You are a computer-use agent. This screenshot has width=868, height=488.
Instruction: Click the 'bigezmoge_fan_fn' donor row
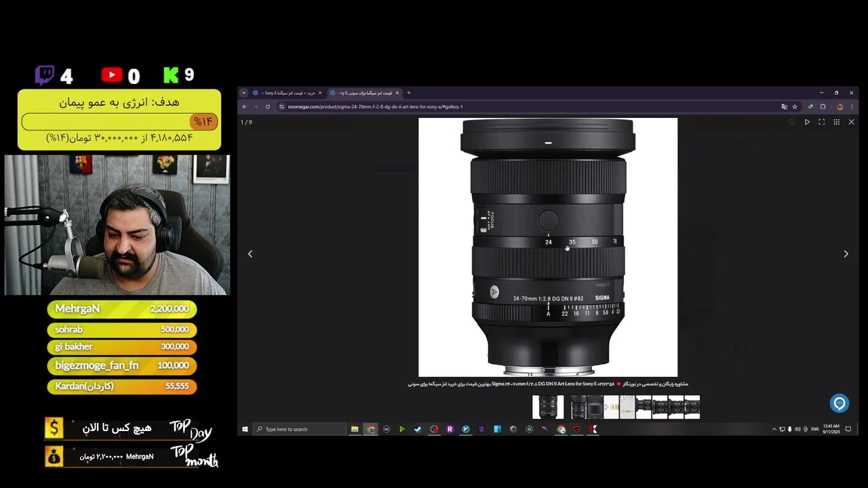click(x=122, y=365)
